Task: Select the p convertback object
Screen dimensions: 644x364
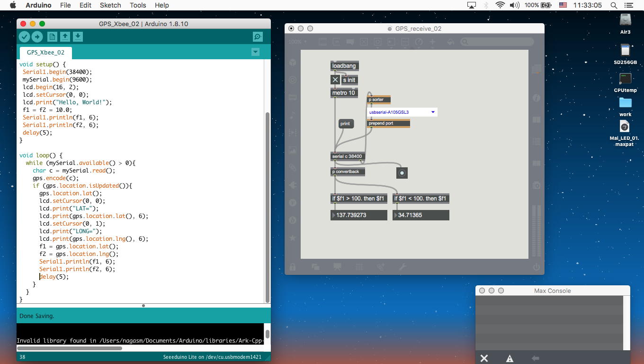Action: pos(348,172)
